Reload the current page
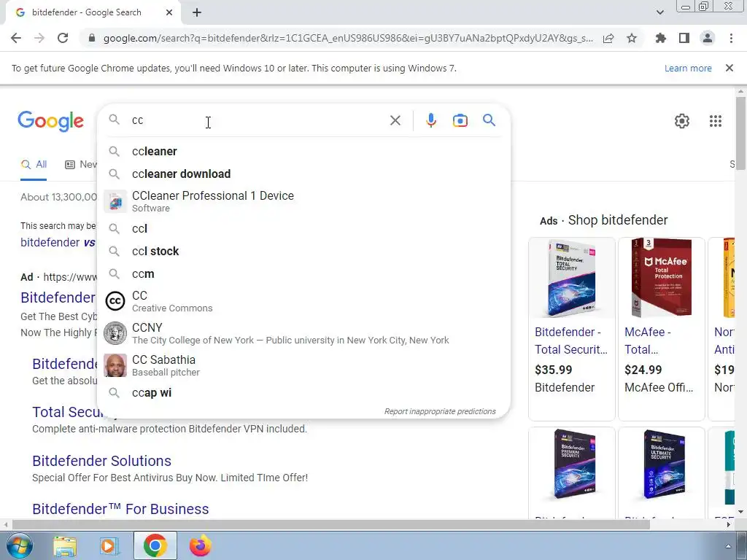The height and width of the screenshot is (560, 747). [x=63, y=38]
